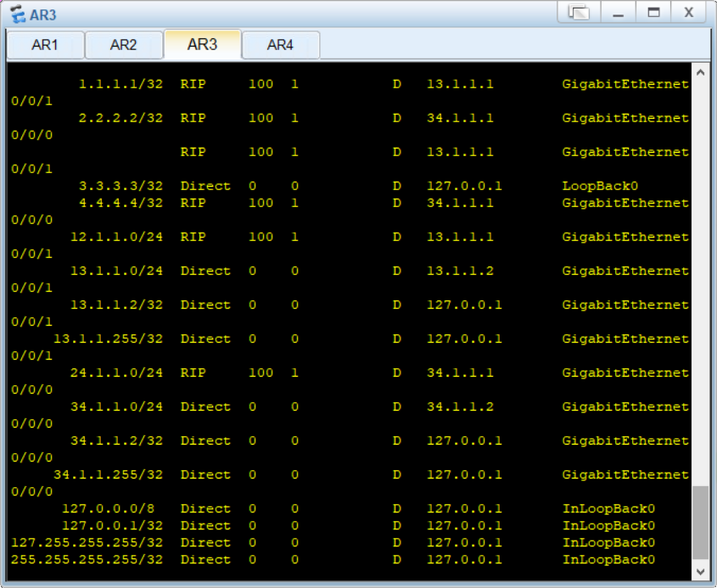Click next hop 34.1.1.1 in 4.4.4.4/32 row
This screenshot has height=588, width=717.
click(x=460, y=203)
